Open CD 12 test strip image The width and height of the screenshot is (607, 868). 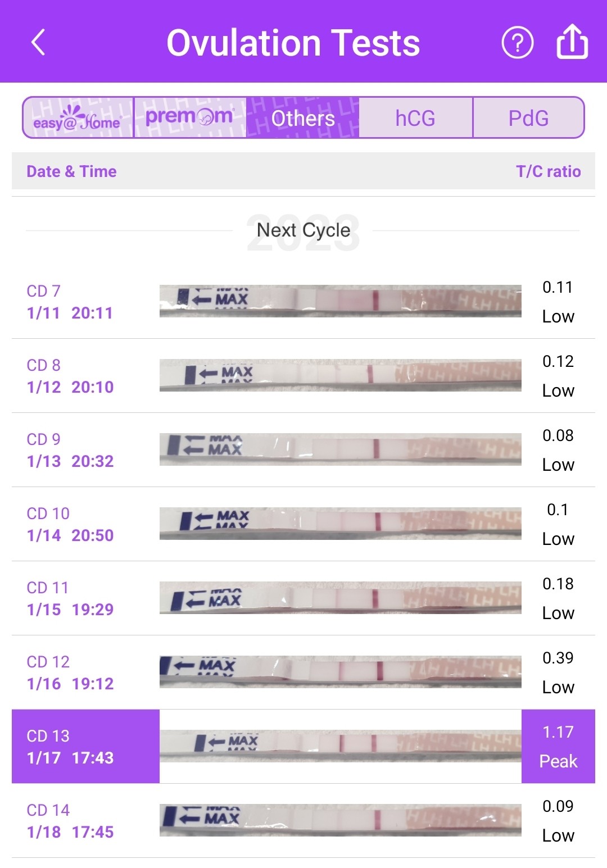coord(340,672)
